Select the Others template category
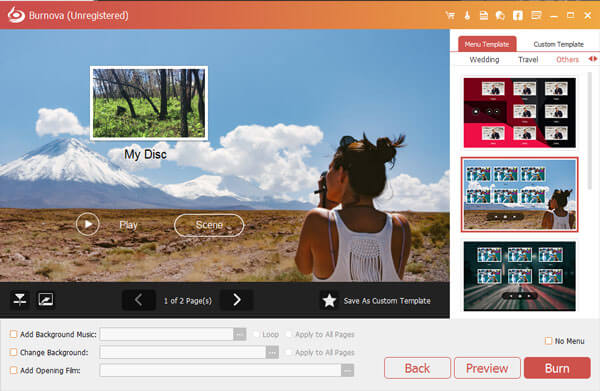Viewport: 600px width, 391px height. (x=567, y=60)
